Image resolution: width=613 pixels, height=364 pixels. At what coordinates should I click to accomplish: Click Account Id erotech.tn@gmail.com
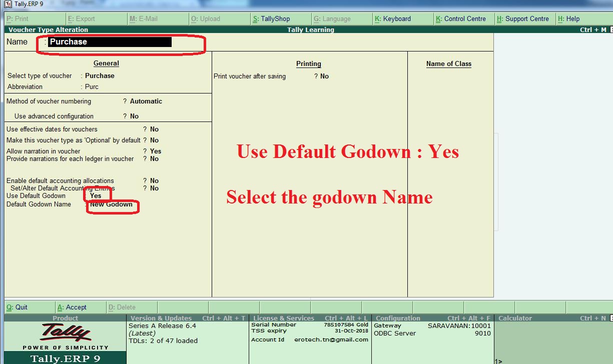310,340
